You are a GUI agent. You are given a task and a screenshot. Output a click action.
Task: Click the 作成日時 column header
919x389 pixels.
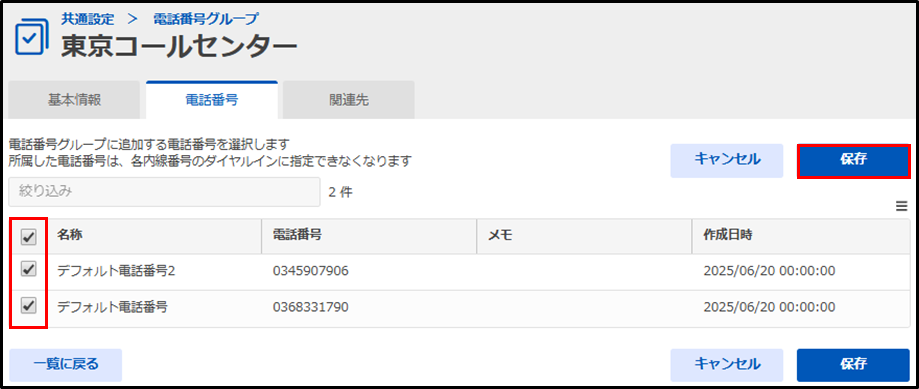[801, 236]
